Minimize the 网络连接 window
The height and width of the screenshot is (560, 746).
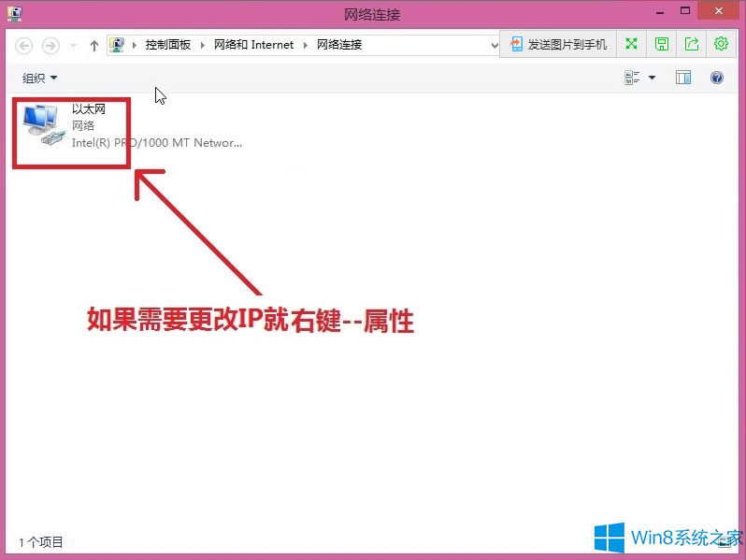[659, 12]
